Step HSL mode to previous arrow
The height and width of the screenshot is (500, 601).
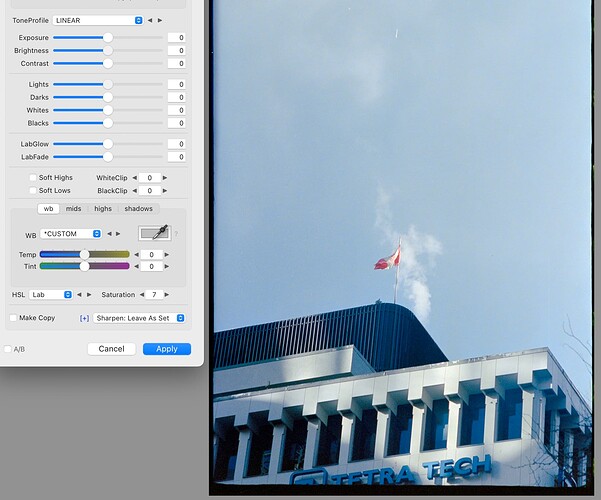pos(79,294)
